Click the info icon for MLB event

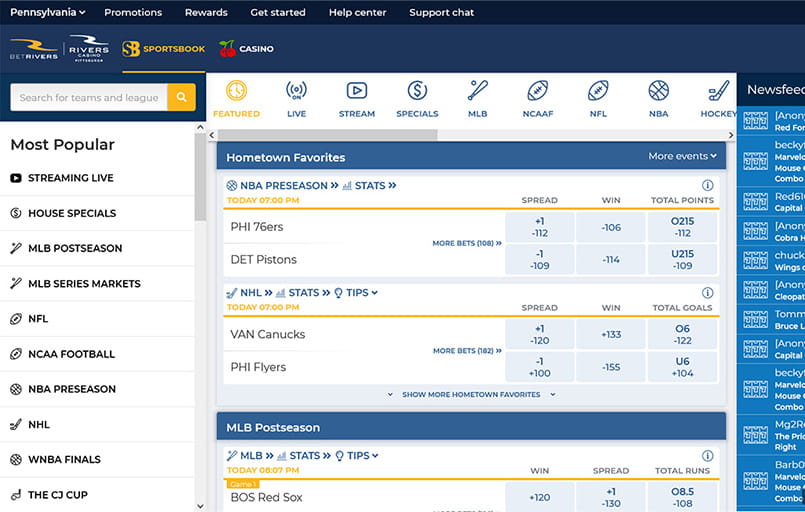tap(707, 456)
